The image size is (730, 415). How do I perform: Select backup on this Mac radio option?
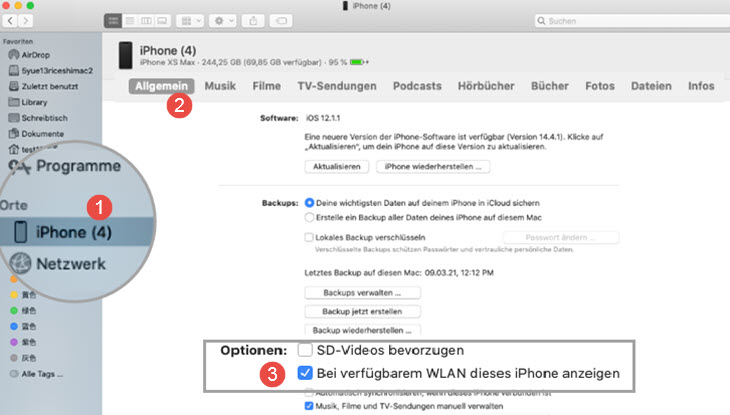(309, 218)
